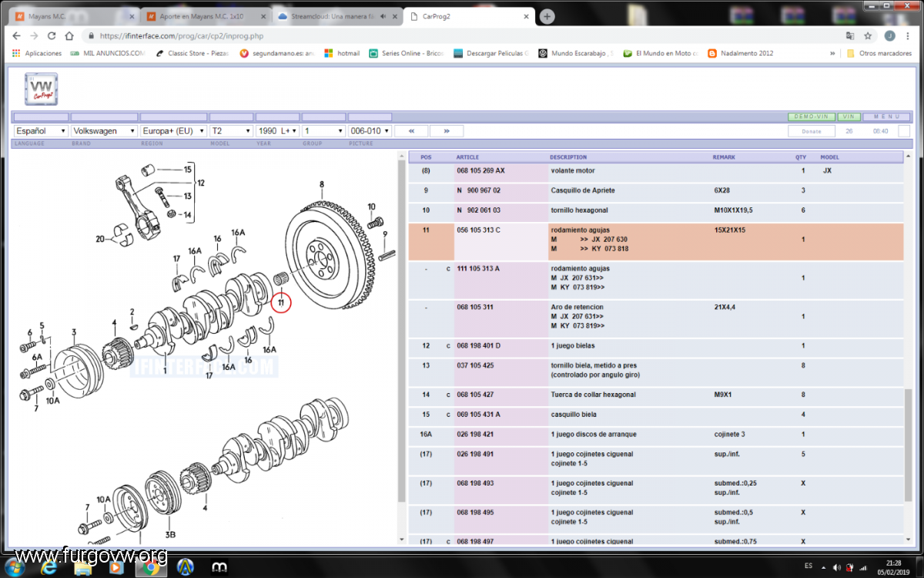The height and width of the screenshot is (578, 924).
Task: Click the 'volante motor' description
Action: (573, 170)
